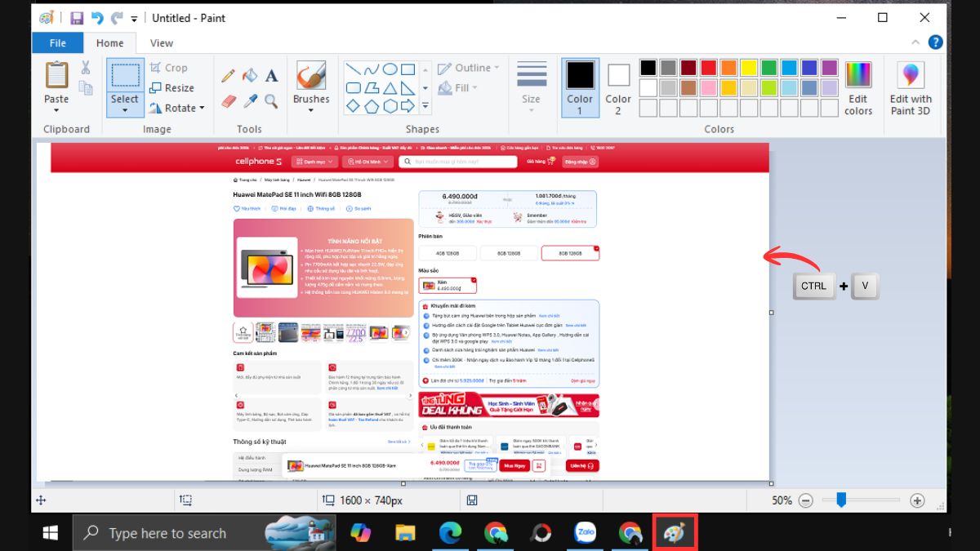The width and height of the screenshot is (980, 551).
Task: Open Paint Help question mark icon
Action: (x=936, y=42)
